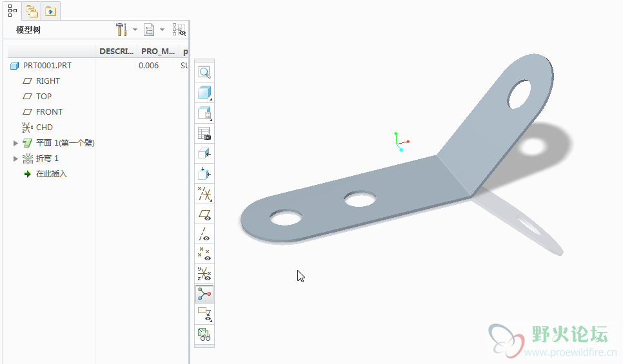
Task: Select the 平面 1(第一个壁) feature
Action: click(65, 143)
